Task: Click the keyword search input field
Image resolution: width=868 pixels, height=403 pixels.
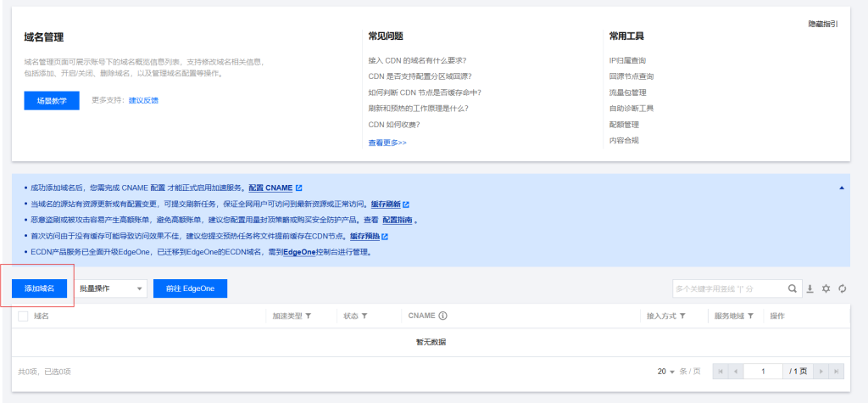Action: point(730,288)
